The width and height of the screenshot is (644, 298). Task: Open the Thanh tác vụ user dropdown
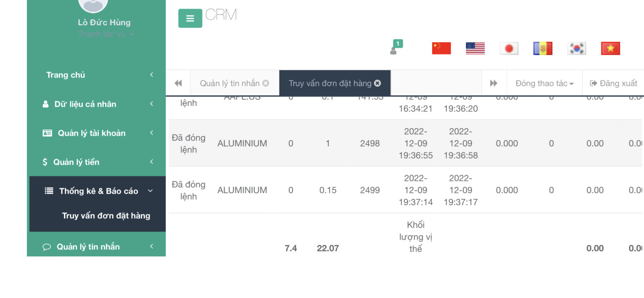click(x=105, y=34)
